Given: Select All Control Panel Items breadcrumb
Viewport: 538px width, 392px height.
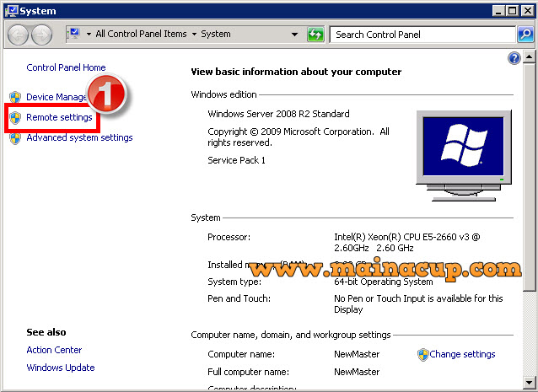Looking at the screenshot, I should click(x=141, y=34).
